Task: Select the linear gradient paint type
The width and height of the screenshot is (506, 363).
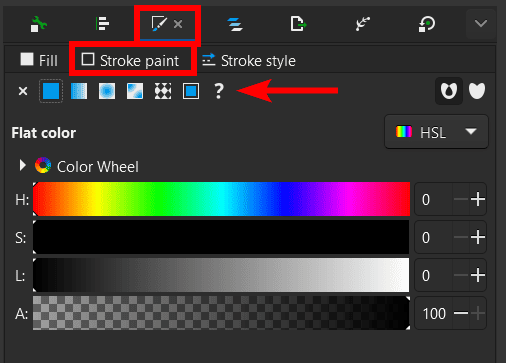Action: [x=79, y=91]
